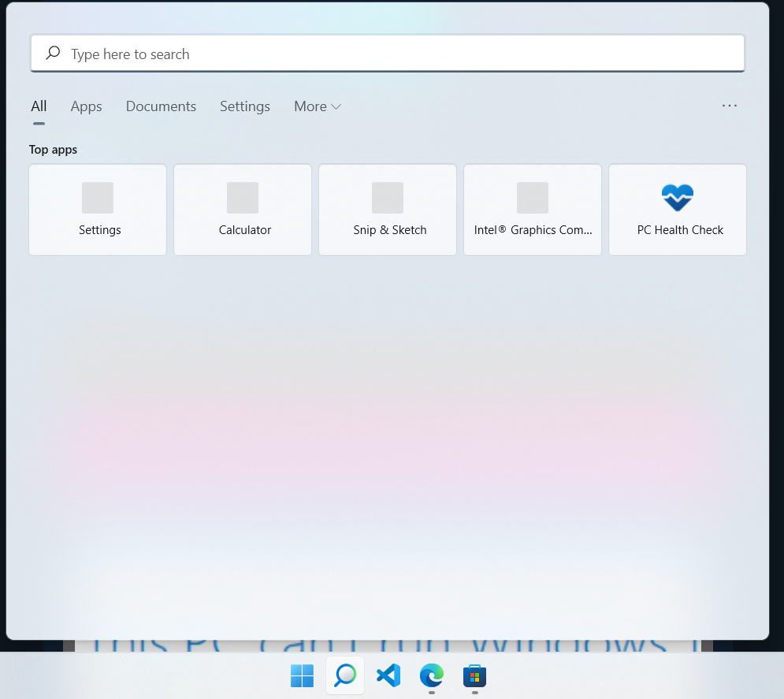Open the Intel Graphics Command tile
784x699 pixels.
[x=533, y=210]
